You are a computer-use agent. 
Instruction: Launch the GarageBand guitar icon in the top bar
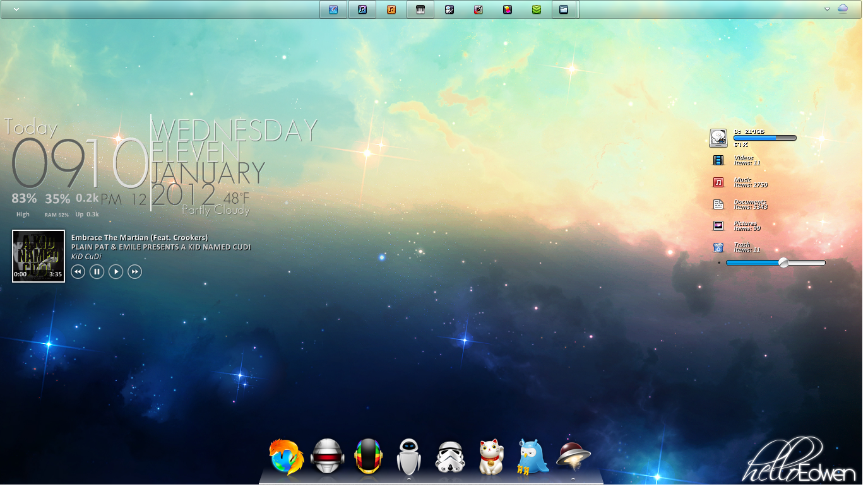click(479, 9)
